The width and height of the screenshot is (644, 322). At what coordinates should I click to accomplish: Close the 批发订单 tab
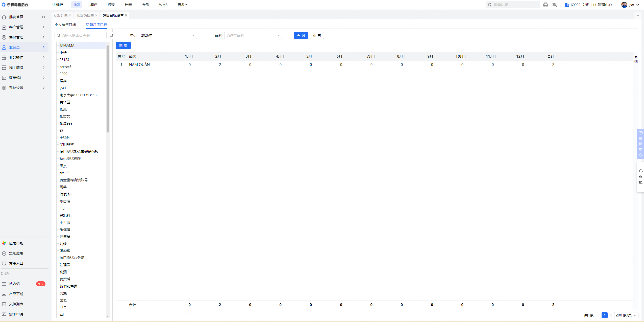(70, 15)
